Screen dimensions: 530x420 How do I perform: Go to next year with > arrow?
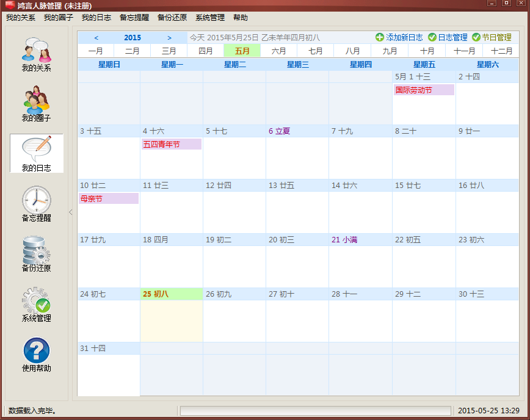(169, 38)
